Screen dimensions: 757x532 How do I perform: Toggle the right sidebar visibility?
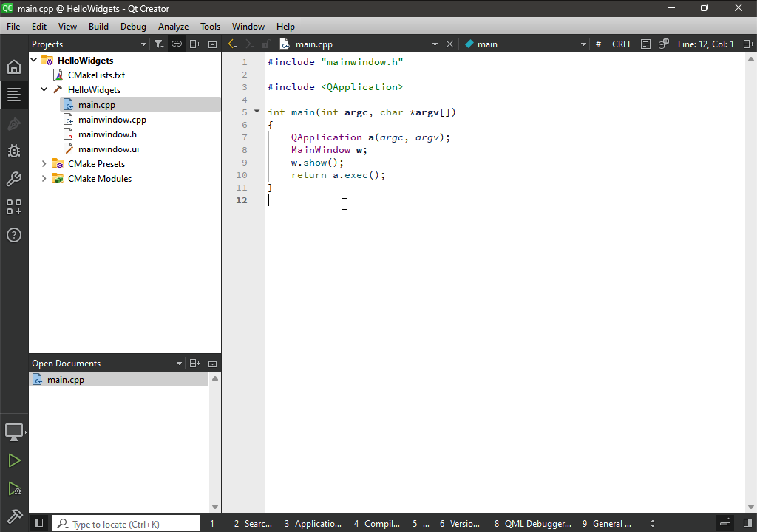pos(747,523)
